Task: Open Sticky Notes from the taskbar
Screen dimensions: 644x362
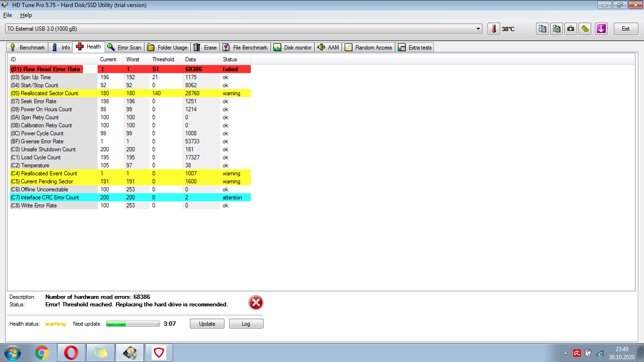Action: click(x=100, y=353)
